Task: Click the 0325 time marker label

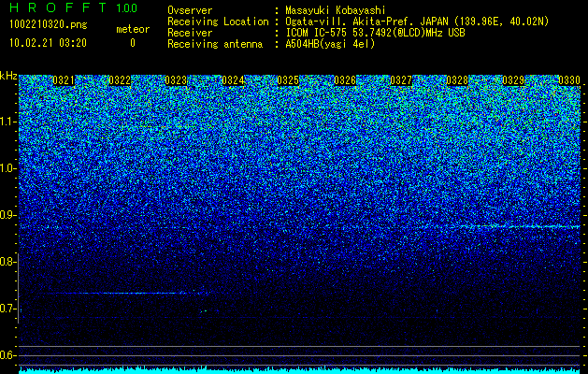Action: [288, 80]
